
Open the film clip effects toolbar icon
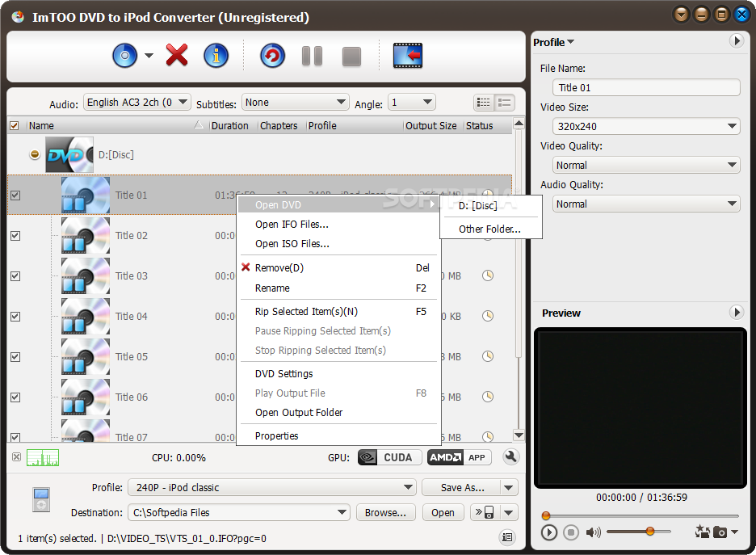coord(408,56)
